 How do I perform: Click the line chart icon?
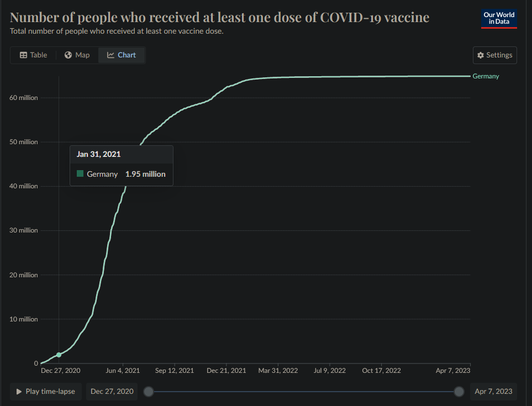coord(110,55)
